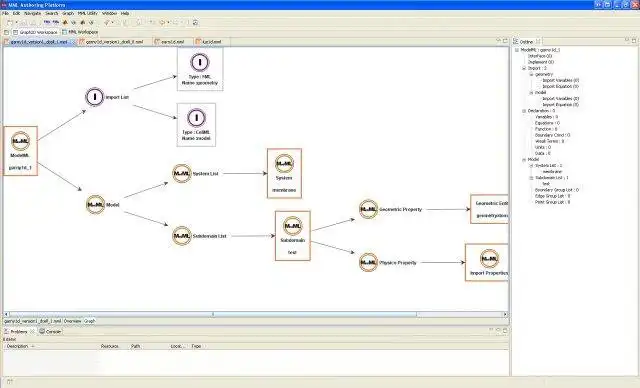The image size is (640, 388).
Task: Click the graph scrollbar right arrow
Action: (505, 315)
